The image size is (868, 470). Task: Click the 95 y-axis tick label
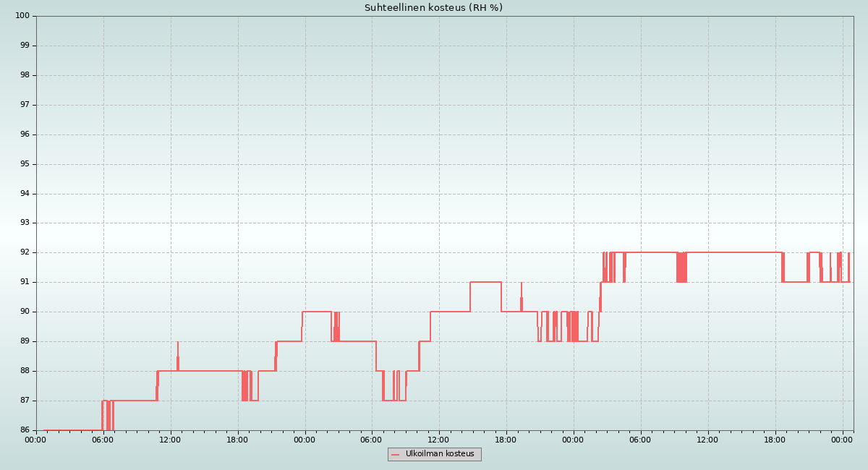click(x=24, y=164)
